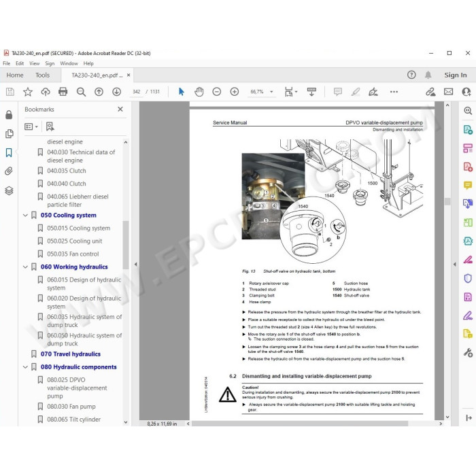Open the sign document tool
The width and height of the screenshot is (476, 476).
pos(373,92)
